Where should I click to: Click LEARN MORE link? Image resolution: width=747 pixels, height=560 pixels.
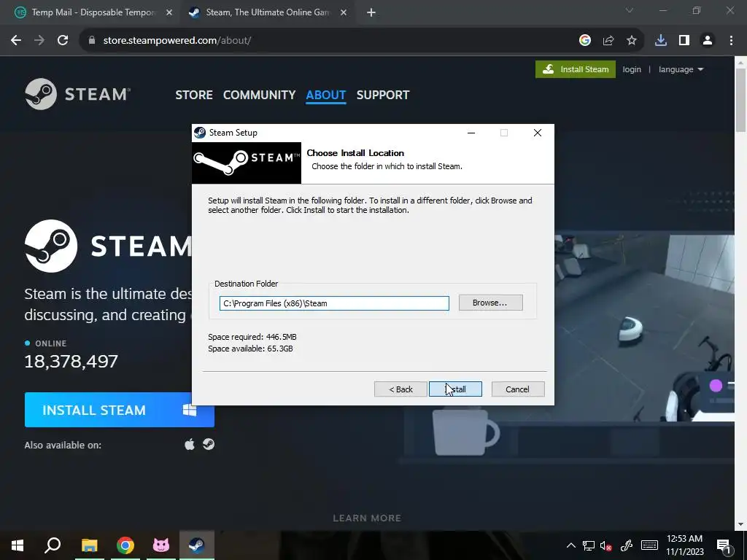click(x=367, y=518)
